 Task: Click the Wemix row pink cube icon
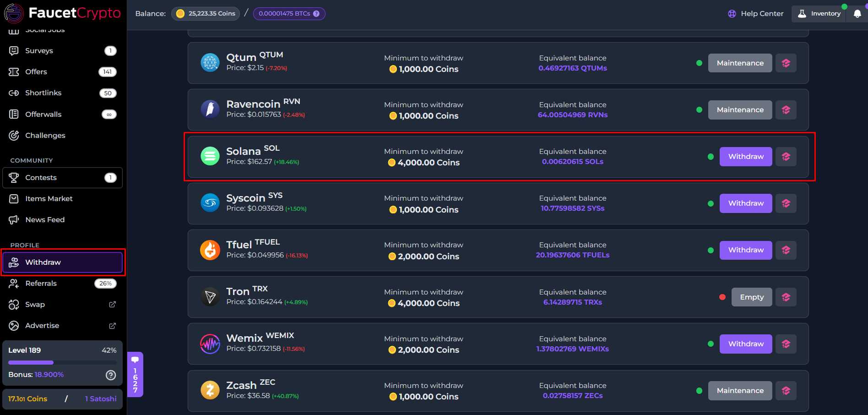(x=786, y=344)
